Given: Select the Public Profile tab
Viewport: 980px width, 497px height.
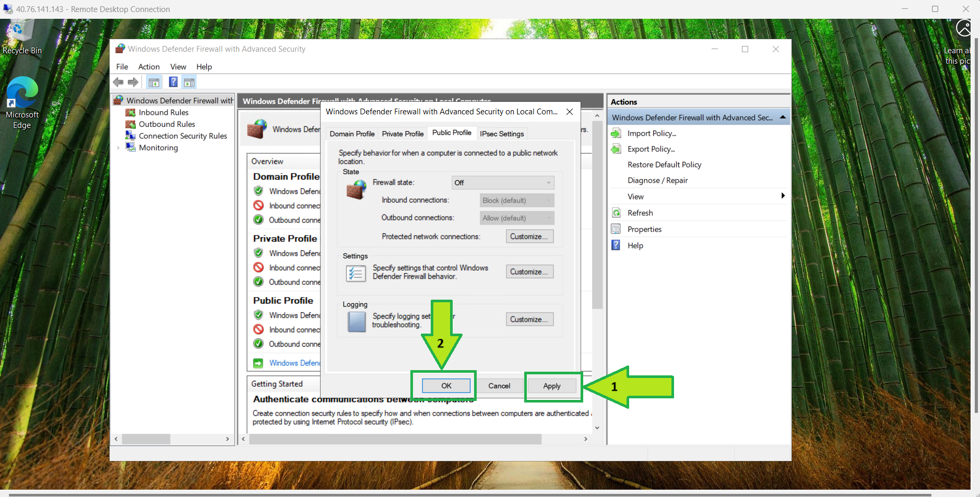Looking at the screenshot, I should 452,133.
